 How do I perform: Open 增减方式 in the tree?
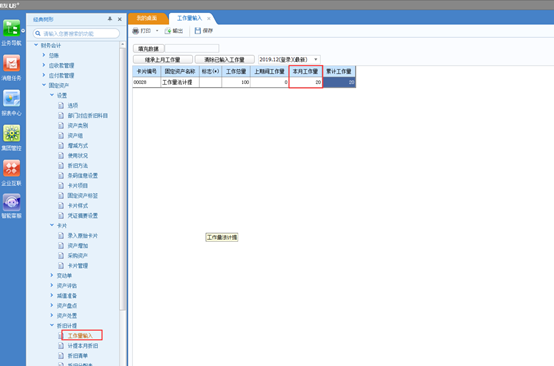78,146
